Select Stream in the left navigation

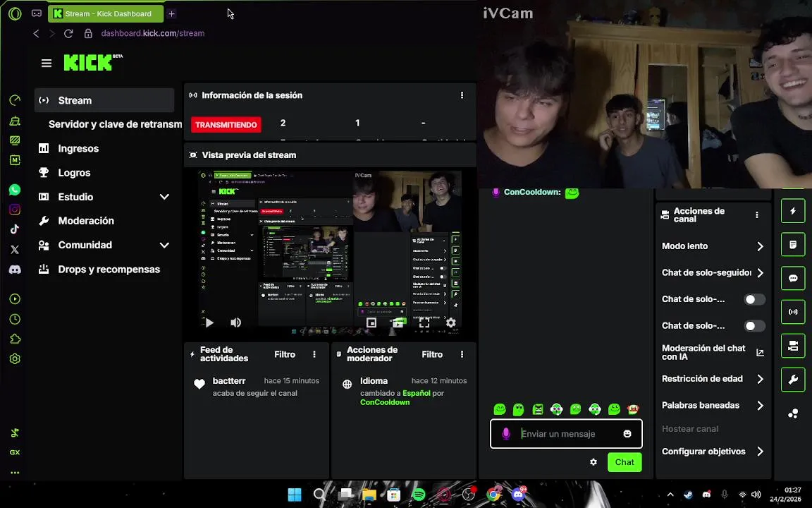pyautogui.click(x=104, y=100)
